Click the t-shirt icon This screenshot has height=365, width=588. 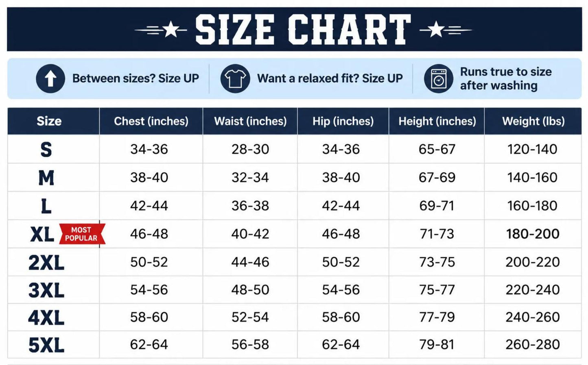click(235, 78)
